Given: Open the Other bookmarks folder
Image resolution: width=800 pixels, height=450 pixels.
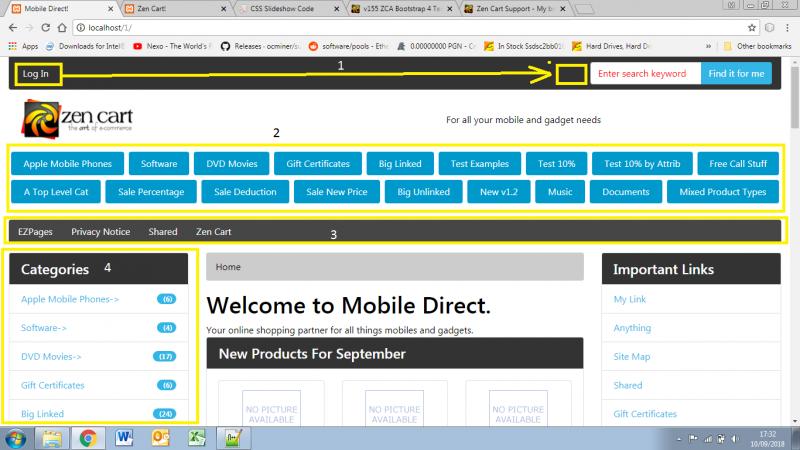Looking at the screenshot, I should tap(758, 46).
